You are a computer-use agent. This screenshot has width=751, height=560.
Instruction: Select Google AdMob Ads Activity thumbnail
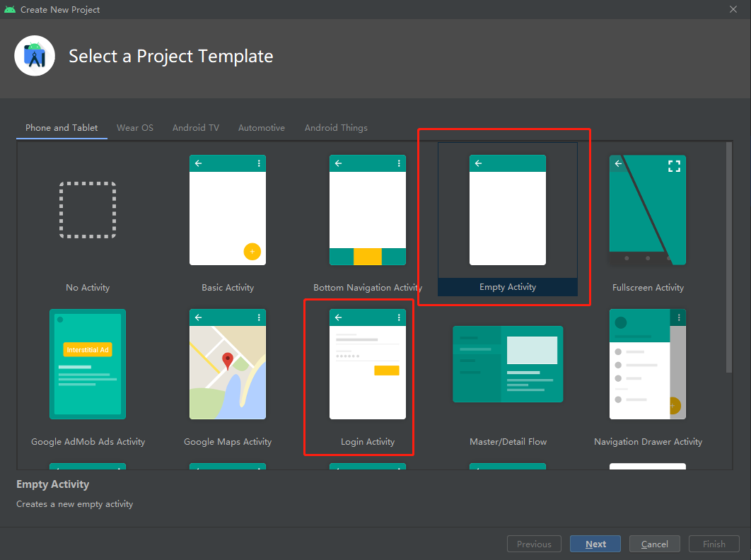(88, 364)
